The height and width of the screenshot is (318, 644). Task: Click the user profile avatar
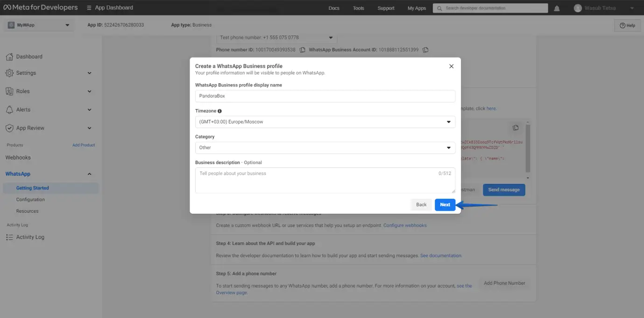pos(578,8)
